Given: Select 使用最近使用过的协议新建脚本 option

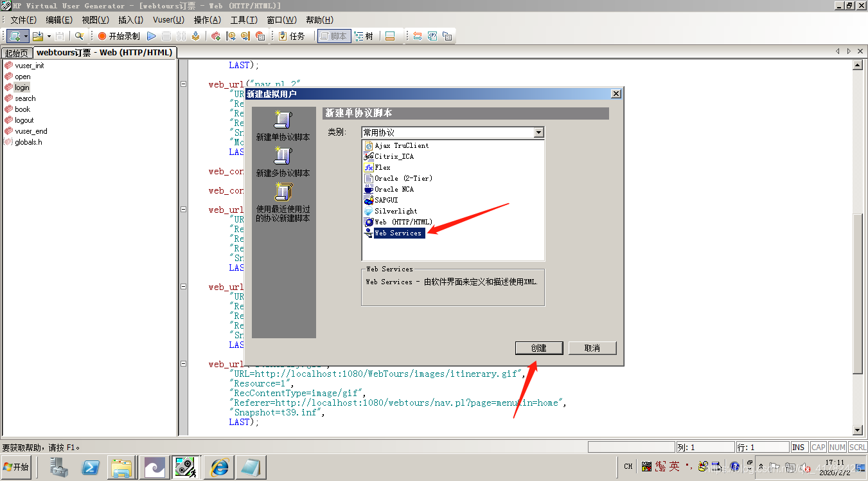Looking at the screenshot, I should (x=283, y=202).
